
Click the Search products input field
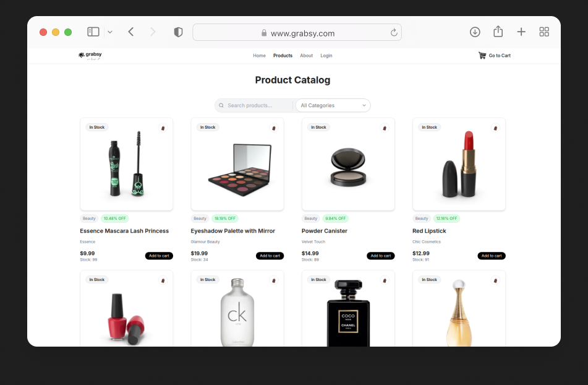pos(257,106)
